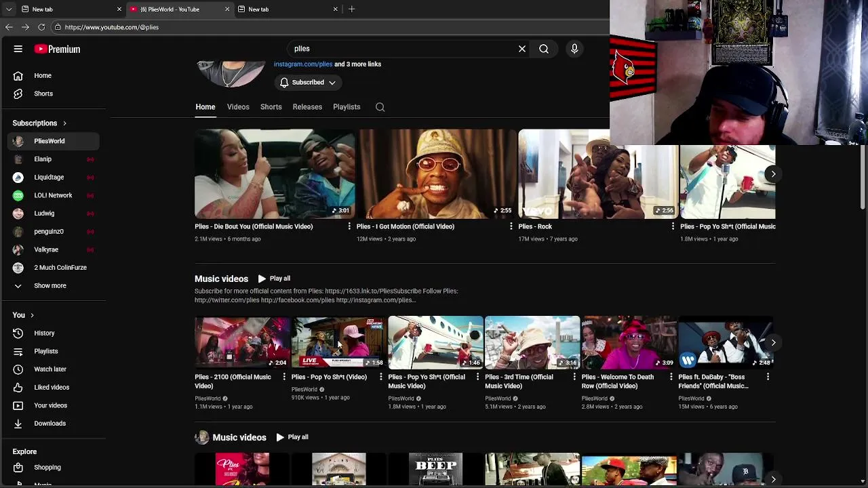Clear the search box with X icon
Image resolution: width=868 pixels, height=488 pixels.
click(522, 49)
